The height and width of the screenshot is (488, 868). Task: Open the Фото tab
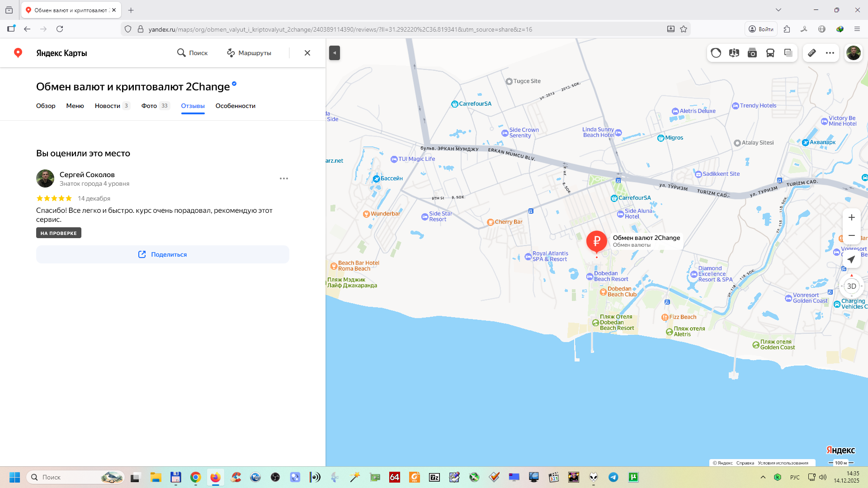[149, 106]
